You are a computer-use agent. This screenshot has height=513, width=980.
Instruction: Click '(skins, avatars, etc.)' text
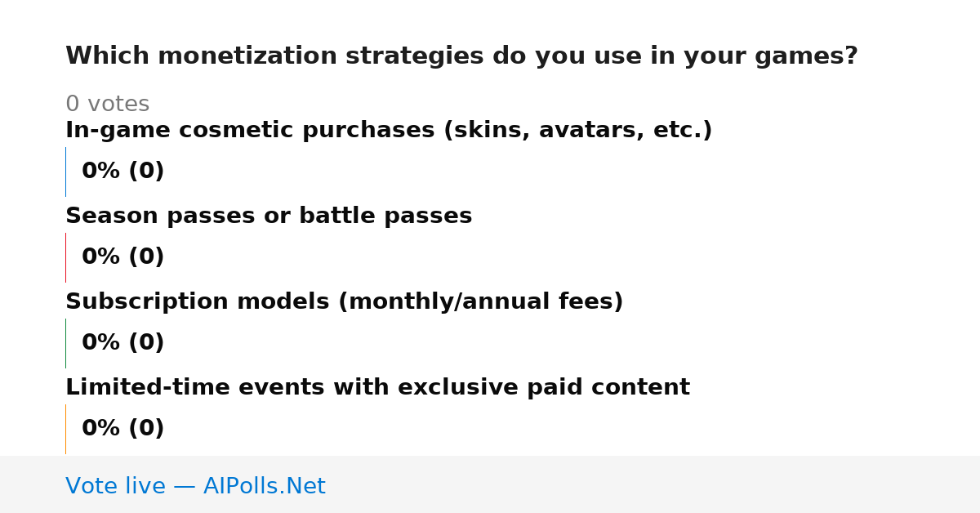577,131
